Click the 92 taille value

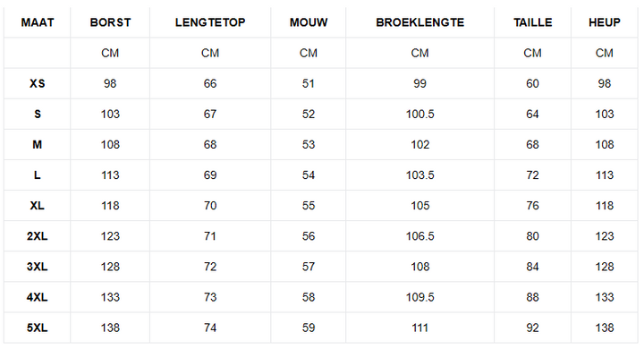tap(533, 328)
